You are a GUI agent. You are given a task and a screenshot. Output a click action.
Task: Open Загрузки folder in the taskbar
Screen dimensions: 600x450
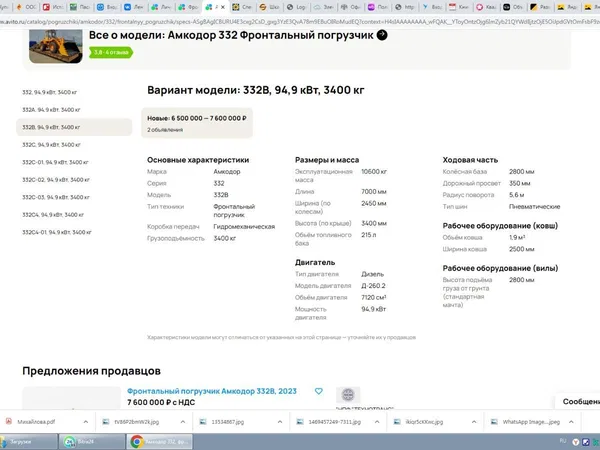(x=29, y=442)
